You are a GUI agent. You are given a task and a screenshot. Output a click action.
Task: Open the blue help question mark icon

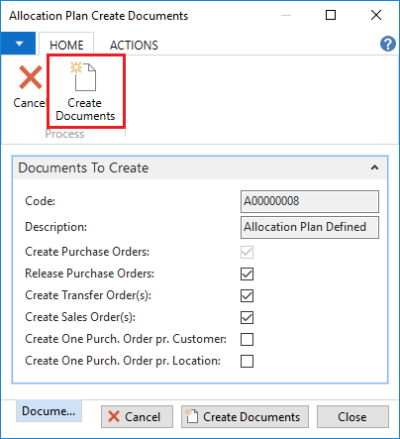pyautogui.click(x=388, y=44)
